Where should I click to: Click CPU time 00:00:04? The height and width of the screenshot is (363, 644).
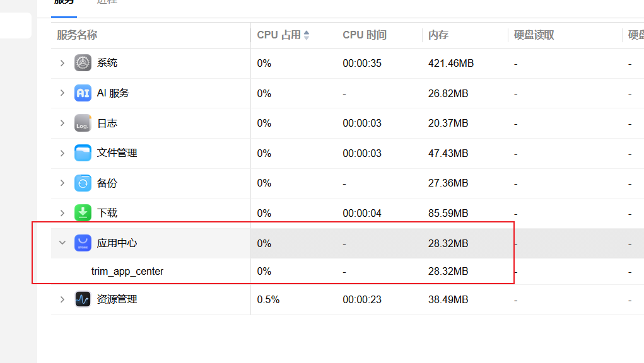pos(362,213)
